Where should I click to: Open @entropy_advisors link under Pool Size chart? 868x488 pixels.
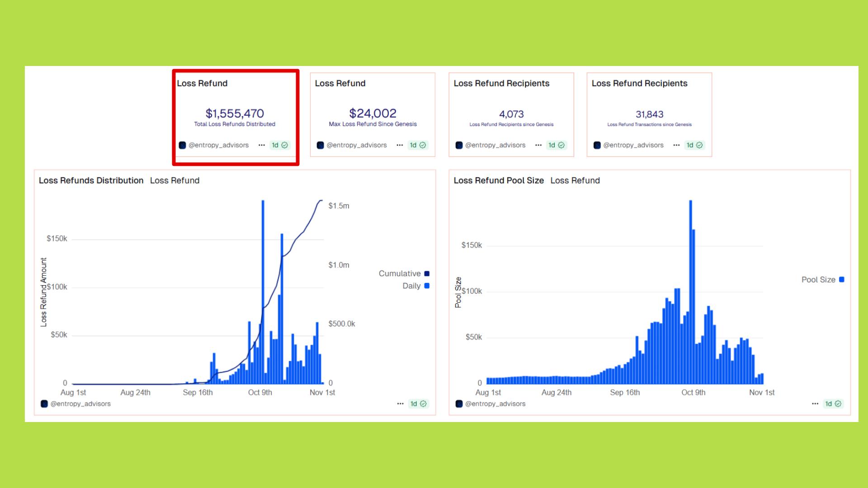(x=495, y=404)
